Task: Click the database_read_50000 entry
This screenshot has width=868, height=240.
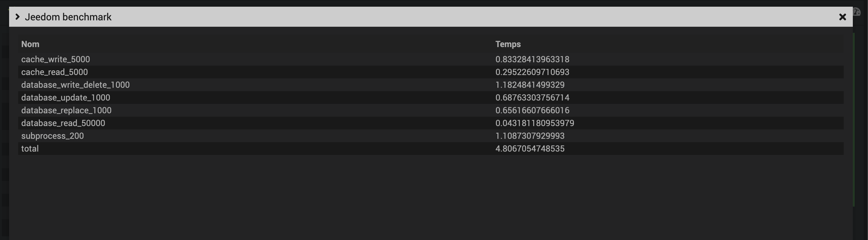Action: click(63, 123)
